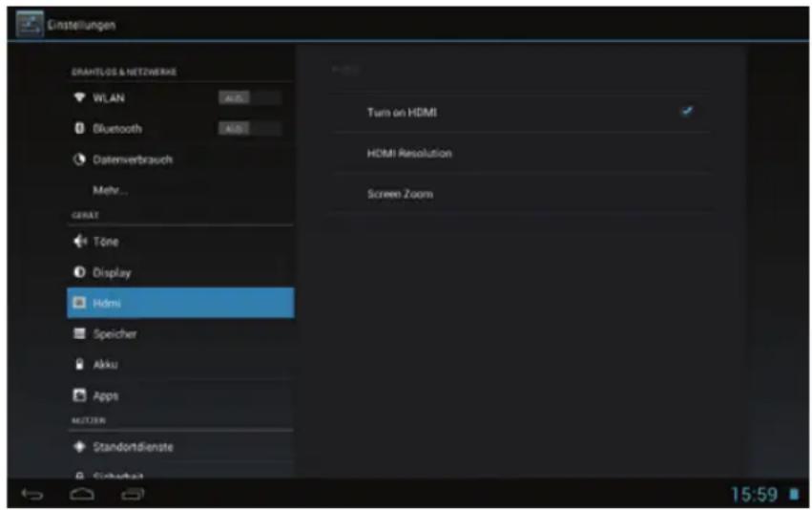The image size is (812, 510).
Task: Click the Apps icon in sidebar
Action: point(79,395)
